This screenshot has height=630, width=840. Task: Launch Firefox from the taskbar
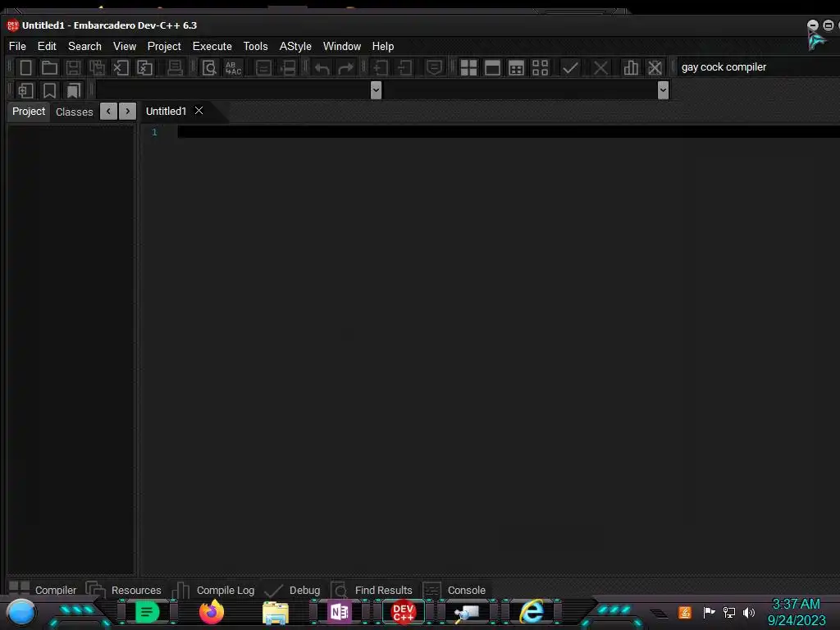211,612
